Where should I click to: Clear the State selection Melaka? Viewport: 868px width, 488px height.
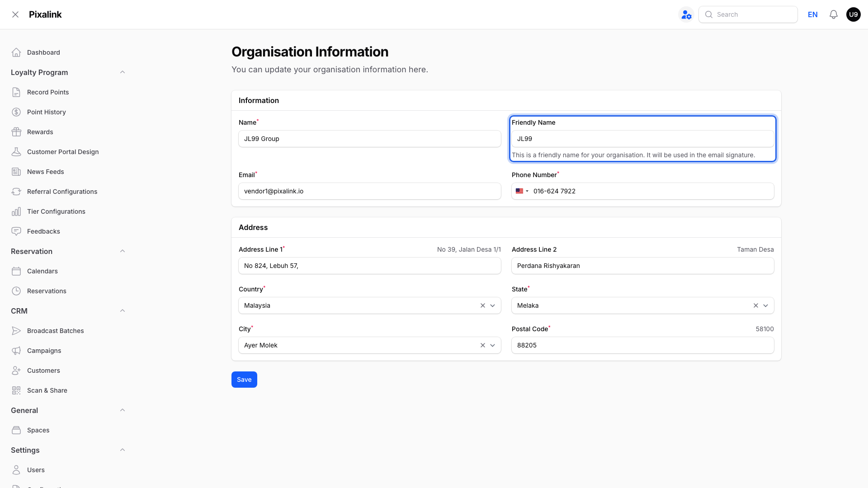[756, 305]
